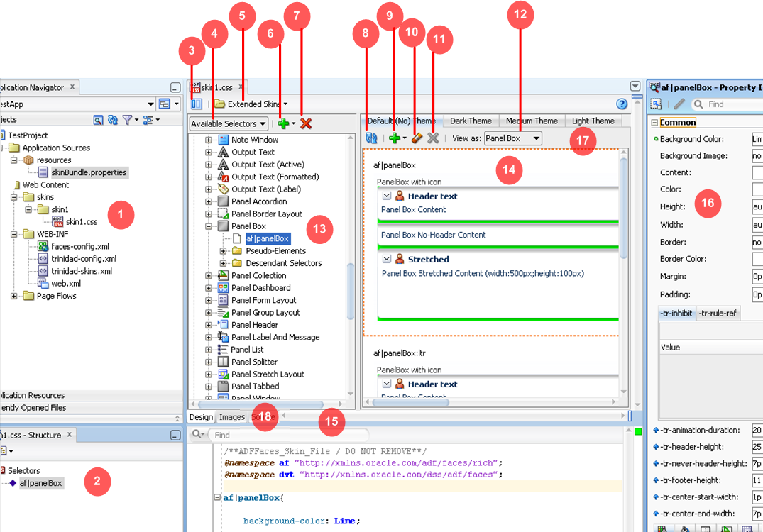Click the refresh icon in the theme preview toolbar
763x532 pixels.
pos(370,138)
